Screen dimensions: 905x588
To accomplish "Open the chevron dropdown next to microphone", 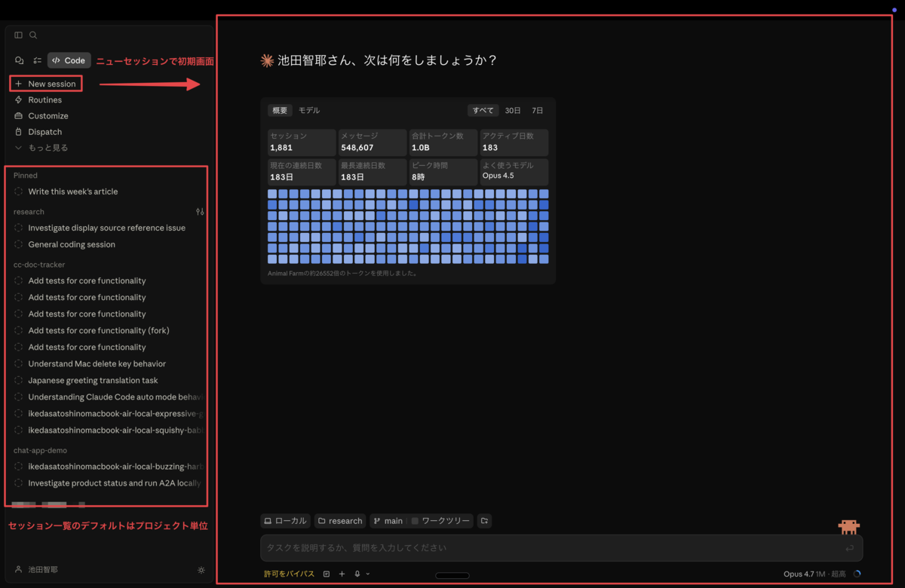I will pos(368,574).
